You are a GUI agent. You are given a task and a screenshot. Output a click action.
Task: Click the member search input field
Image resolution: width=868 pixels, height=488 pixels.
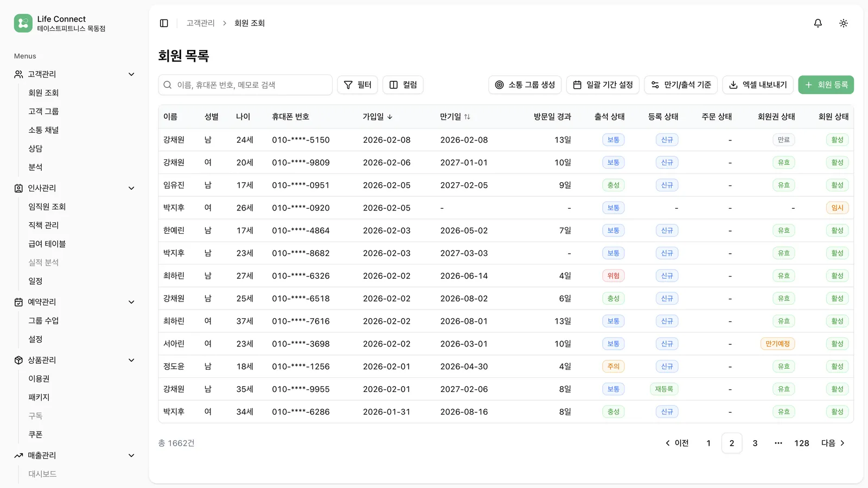pos(245,85)
